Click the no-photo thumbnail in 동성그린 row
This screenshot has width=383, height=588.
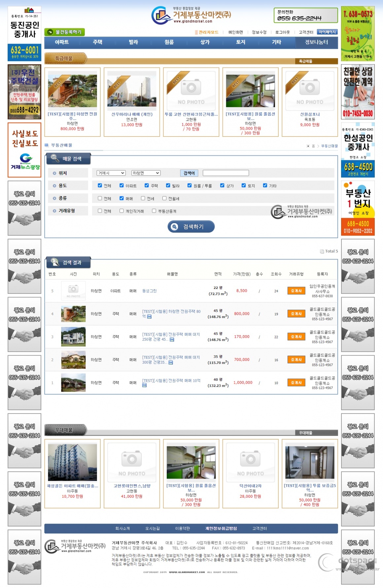(x=73, y=291)
